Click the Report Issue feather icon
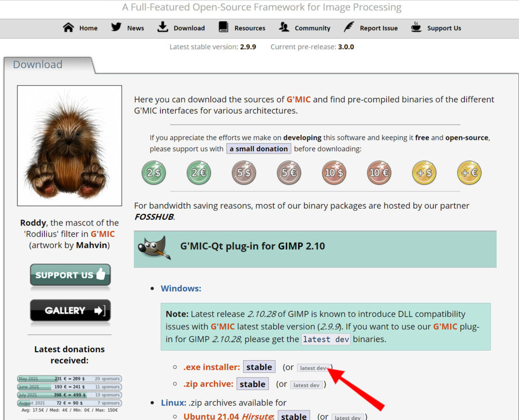The image size is (519, 420). tap(349, 27)
